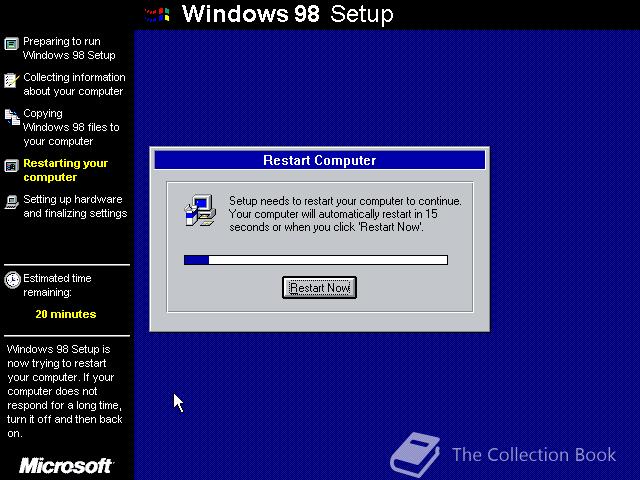The width and height of the screenshot is (640, 480).
Task: Click the Microsoft logo in the sidebar
Action: 66,466
